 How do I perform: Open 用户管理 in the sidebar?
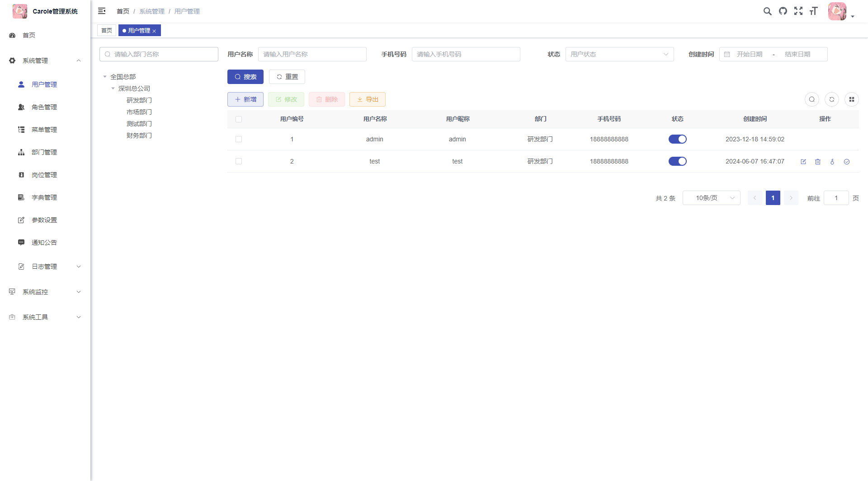(45, 84)
